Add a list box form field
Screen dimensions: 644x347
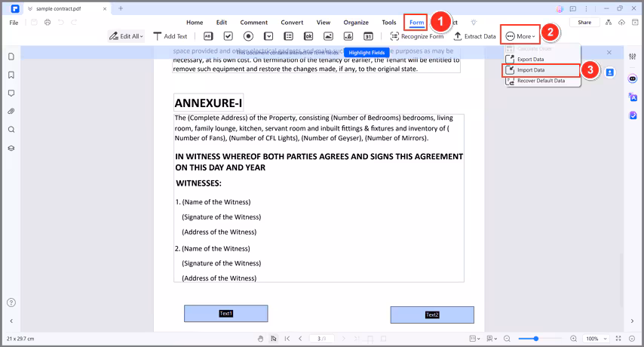289,36
